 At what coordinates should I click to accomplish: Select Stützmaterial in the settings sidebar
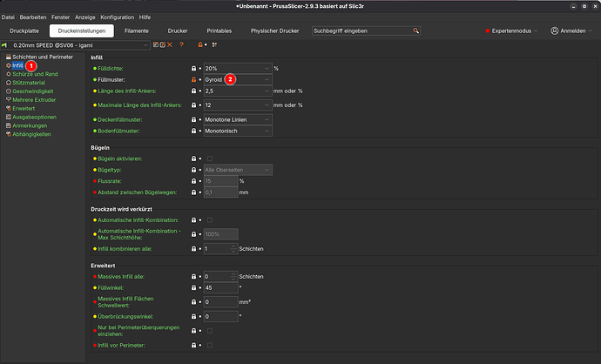pos(30,83)
